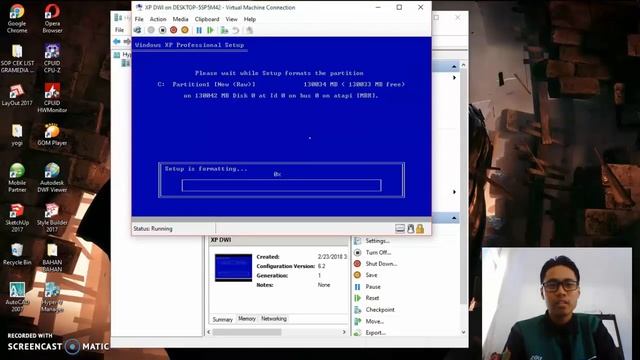Viewport: 640px width, 360px height.
Task: Click the keyboard status icon
Action: click(400, 229)
